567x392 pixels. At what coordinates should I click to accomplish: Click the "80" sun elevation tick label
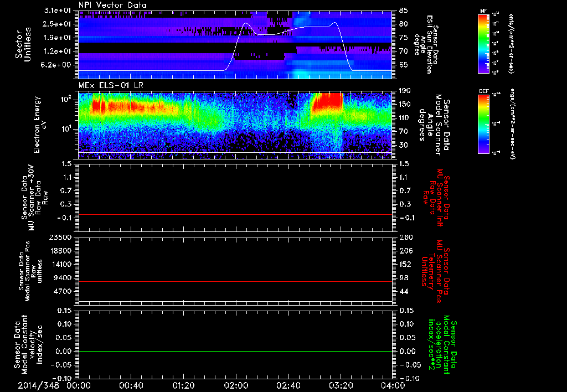(x=404, y=24)
